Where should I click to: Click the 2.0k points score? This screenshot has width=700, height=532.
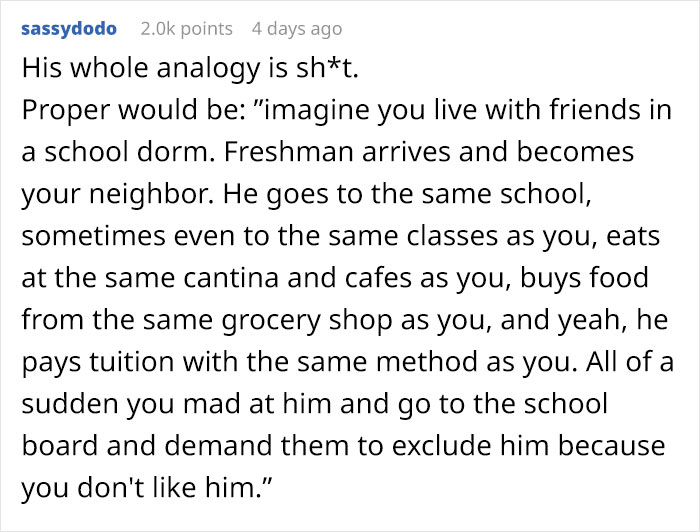click(x=187, y=28)
